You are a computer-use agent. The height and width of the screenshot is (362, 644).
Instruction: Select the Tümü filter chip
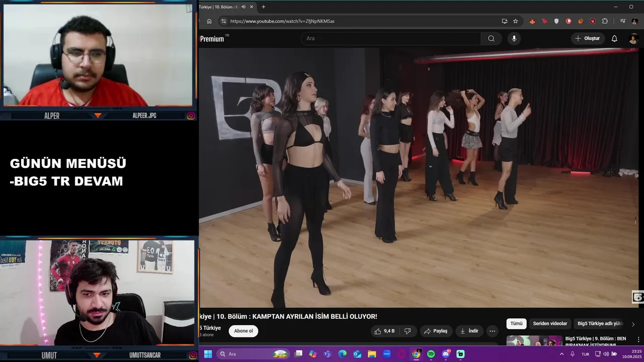[x=516, y=324]
